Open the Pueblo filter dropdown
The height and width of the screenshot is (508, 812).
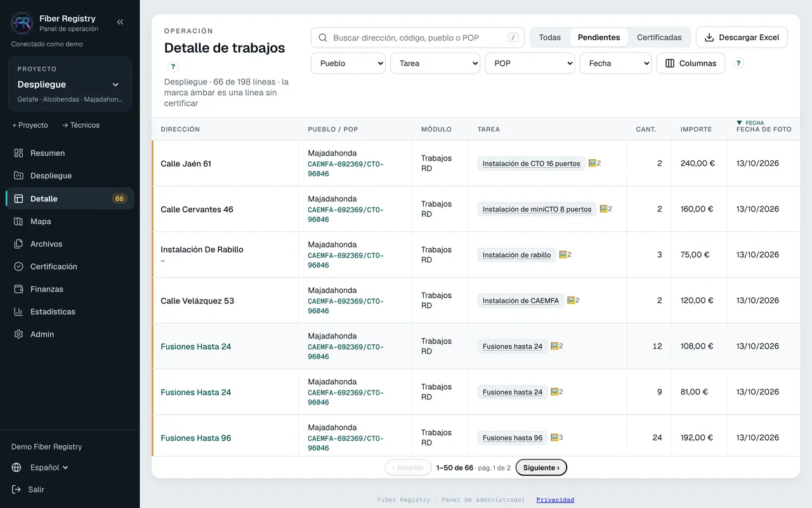click(x=348, y=63)
